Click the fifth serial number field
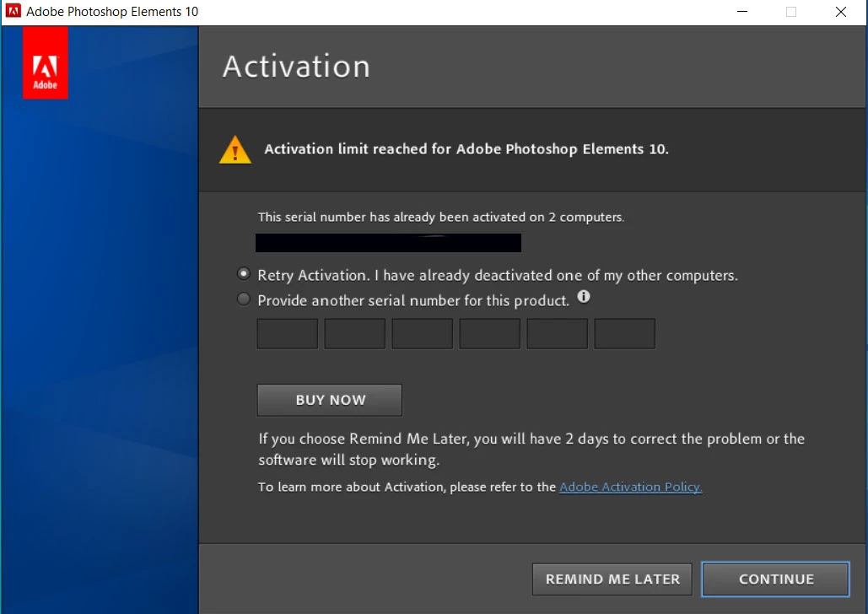 tap(558, 333)
